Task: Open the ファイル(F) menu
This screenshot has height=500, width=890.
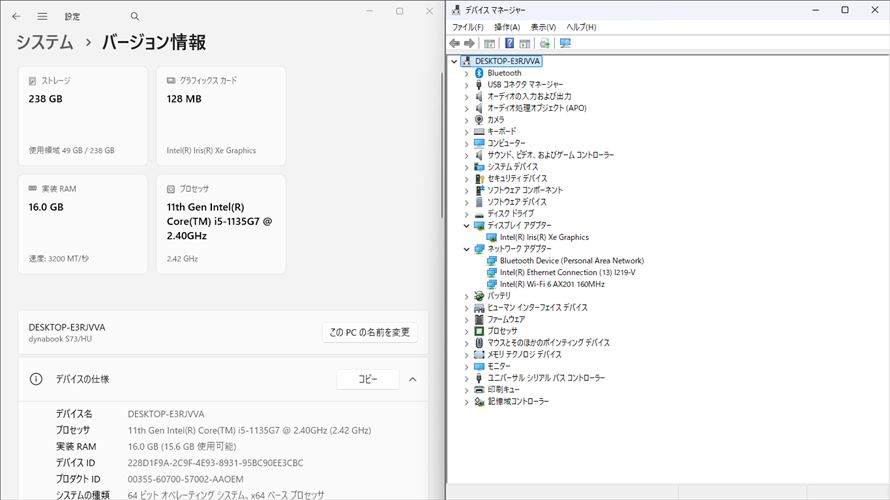Action: pyautogui.click(x=467, y=27)
